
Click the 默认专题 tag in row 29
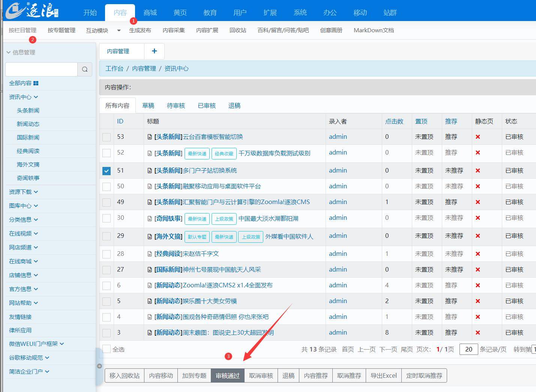point(197,237)
